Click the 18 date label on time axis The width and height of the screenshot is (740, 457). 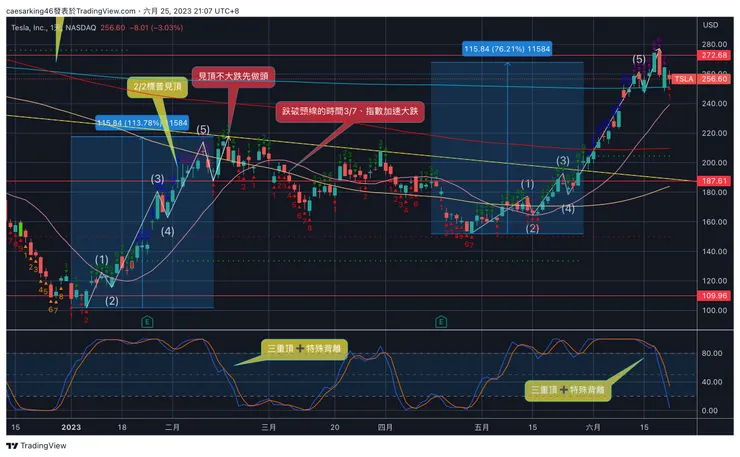coord(122,427)
